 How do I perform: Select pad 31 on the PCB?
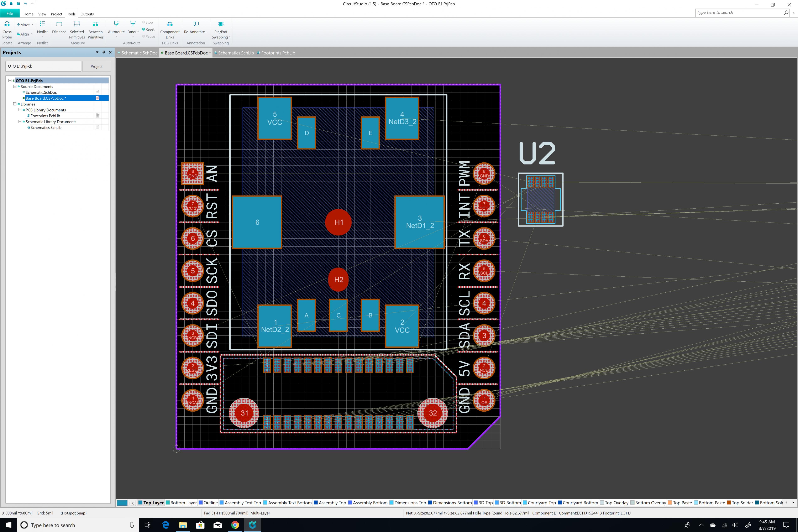pyautogui.click(x=244, y=413)
